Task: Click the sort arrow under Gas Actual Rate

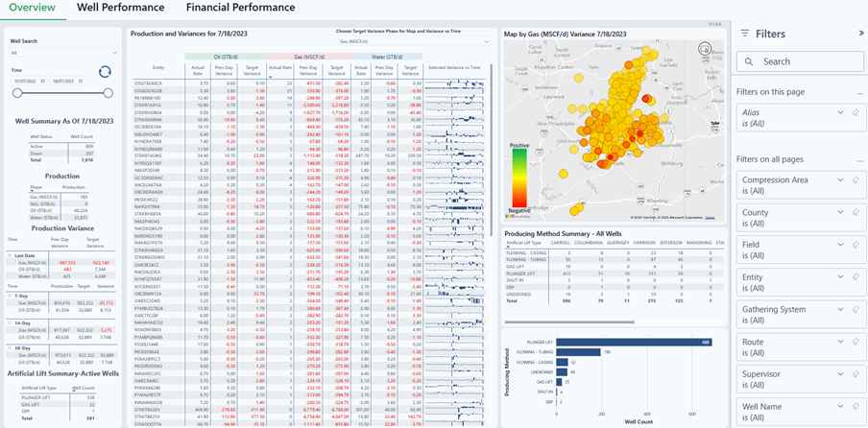Action: [x=270, y=77]
